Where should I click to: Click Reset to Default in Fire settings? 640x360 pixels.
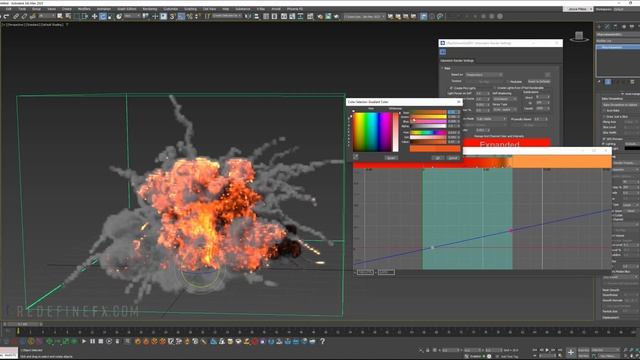539,82
